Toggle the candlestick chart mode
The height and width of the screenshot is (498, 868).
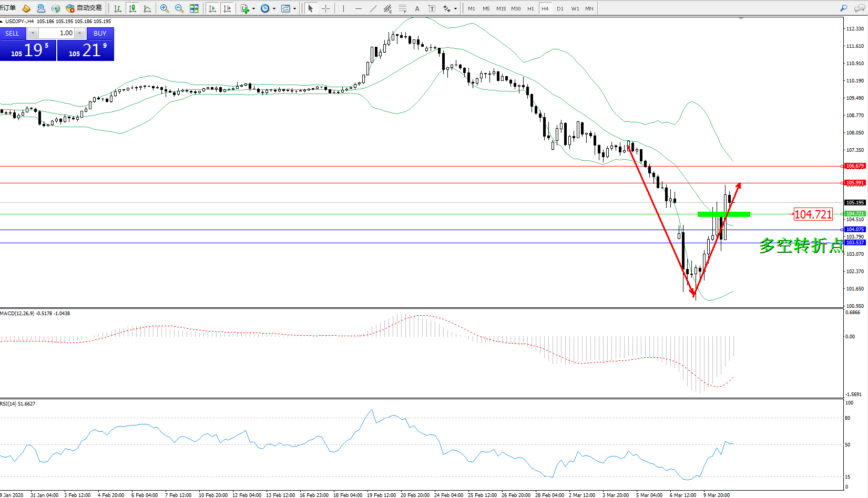(x=132, y=8)
